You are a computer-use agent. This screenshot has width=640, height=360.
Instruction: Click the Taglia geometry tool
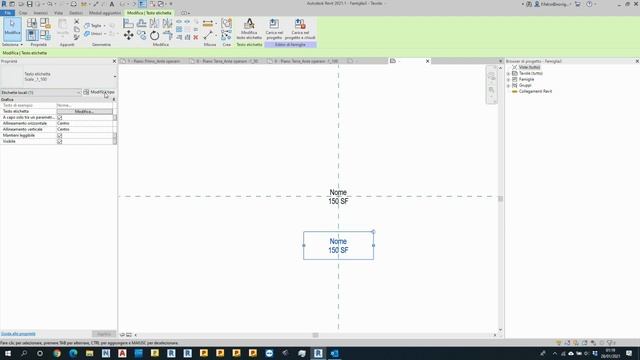[x=94, y=25]
